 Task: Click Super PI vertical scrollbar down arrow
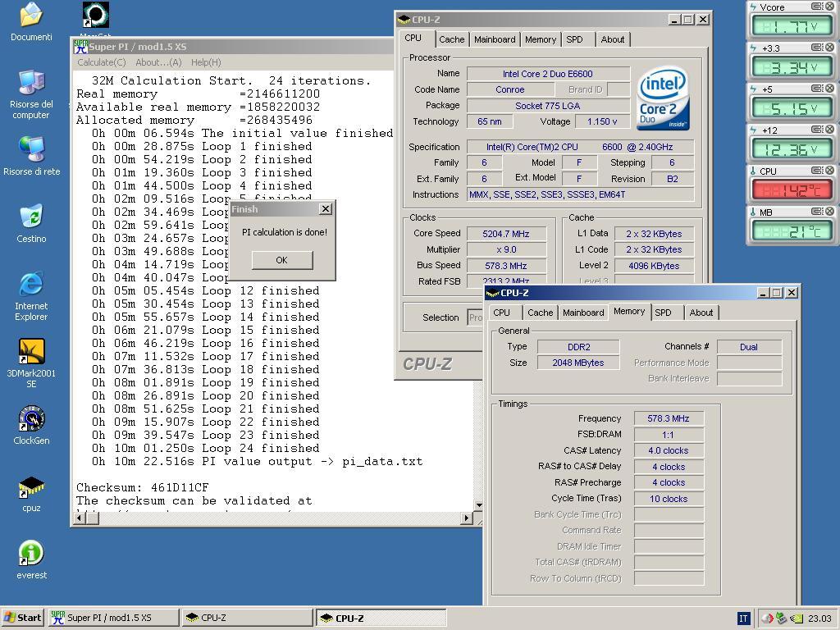tap(478, 504)
